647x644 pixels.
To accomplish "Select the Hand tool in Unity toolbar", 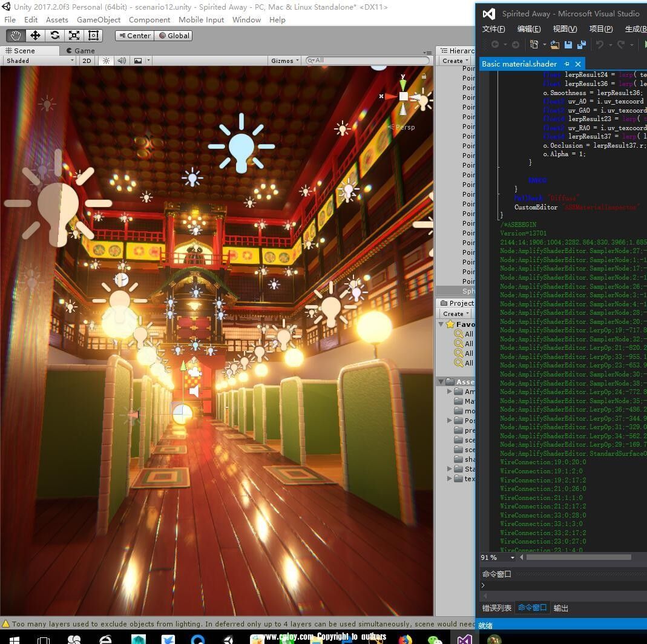I will click(x=16, y=36).
